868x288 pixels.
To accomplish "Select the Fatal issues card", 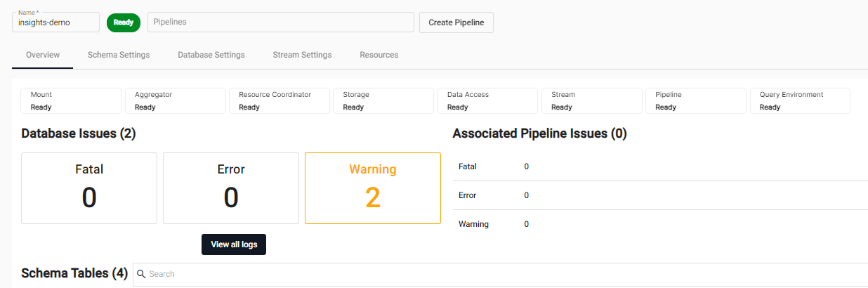I will (89, 188).
